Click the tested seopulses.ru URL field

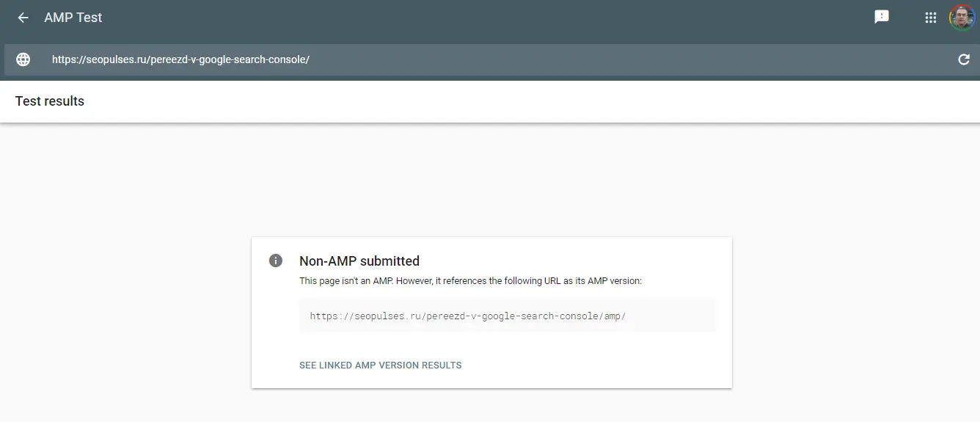pyautogui.click(x=180, y=59)
